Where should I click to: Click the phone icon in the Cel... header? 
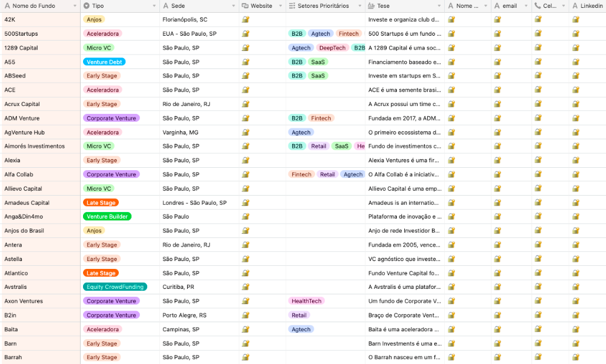pyautogui.click(x=538, y=6)
